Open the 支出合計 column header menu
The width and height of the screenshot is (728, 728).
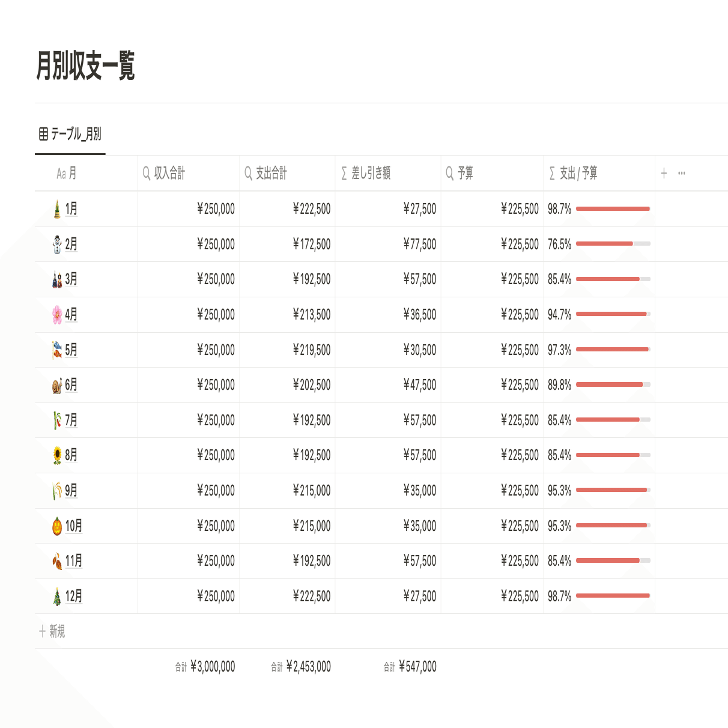pos(287,174)
